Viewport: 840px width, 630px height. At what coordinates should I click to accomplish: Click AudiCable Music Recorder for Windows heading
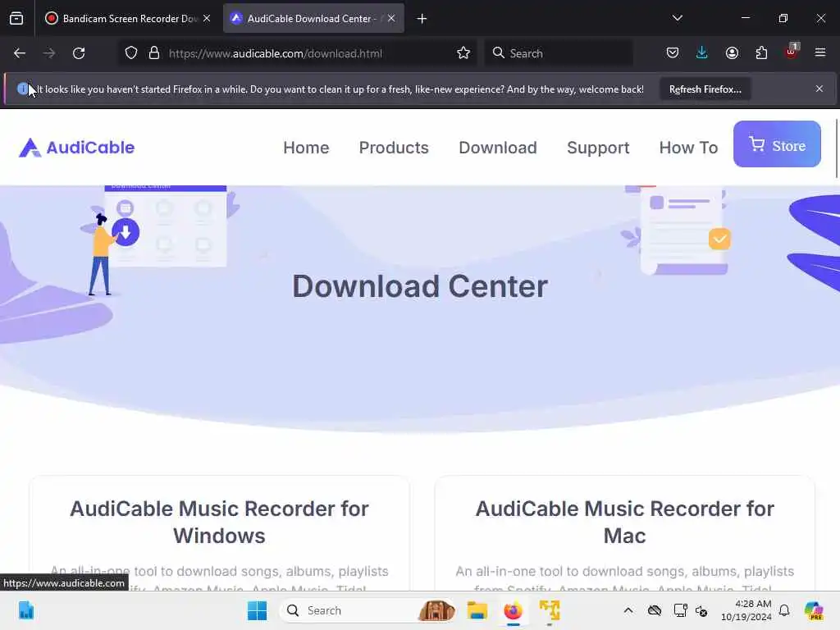pyautogui.click(x=219, y=523)
